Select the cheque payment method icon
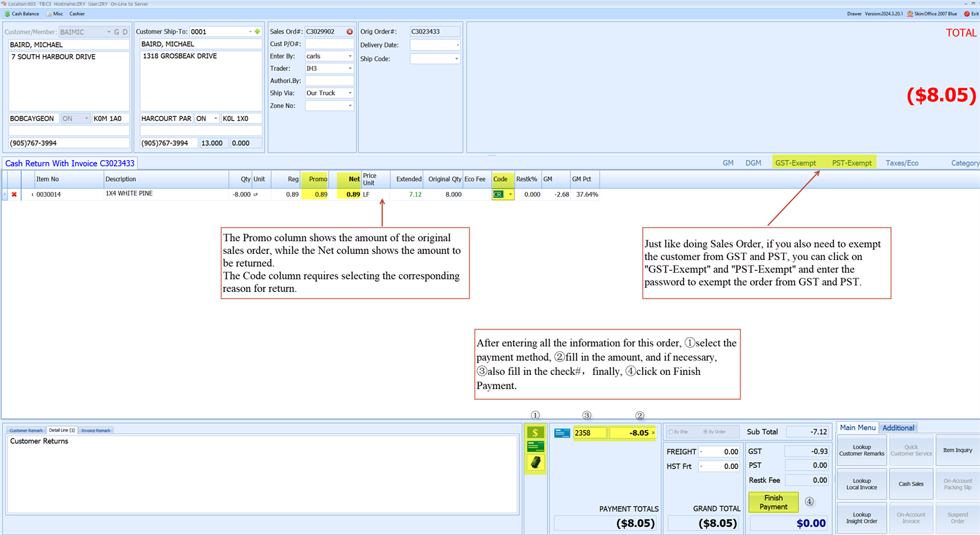Image resolution: width=980 pixels, height=535 pixels. 535,447
